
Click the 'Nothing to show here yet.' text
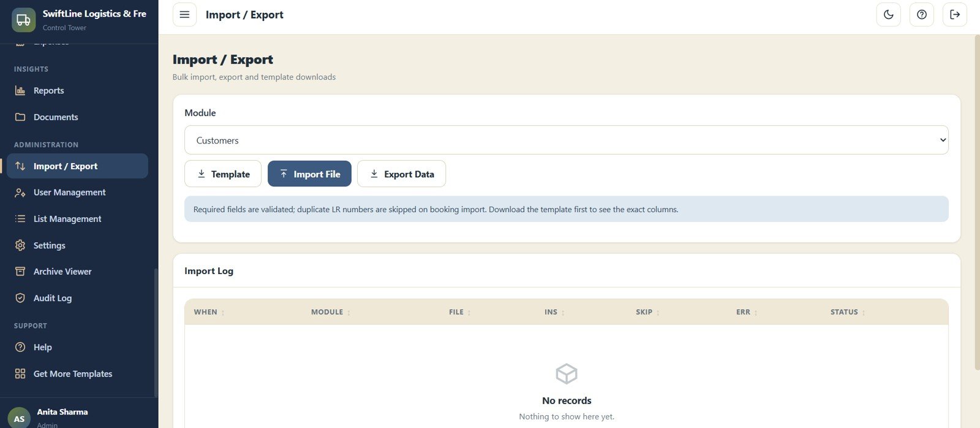point(567,416)
